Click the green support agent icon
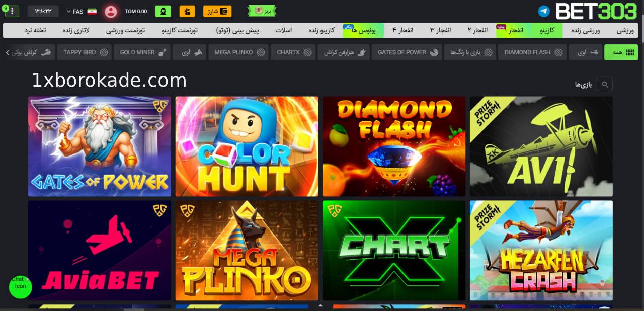 tap(163, 11)
